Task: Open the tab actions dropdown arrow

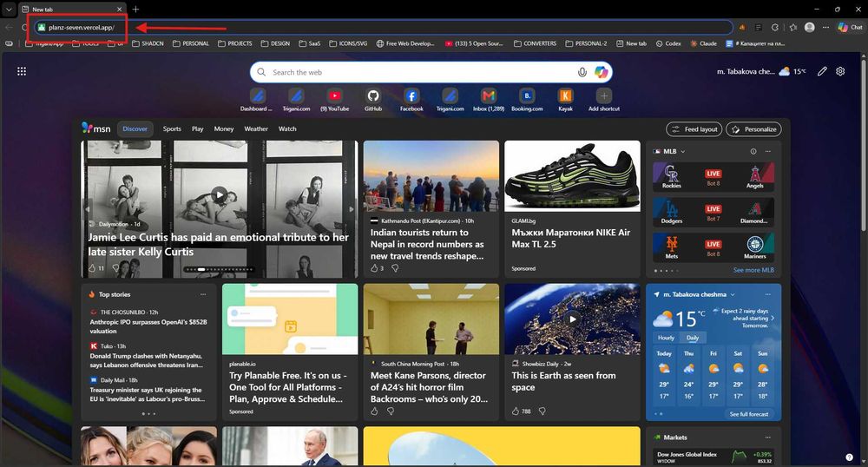Action: (x=9, y=10)
